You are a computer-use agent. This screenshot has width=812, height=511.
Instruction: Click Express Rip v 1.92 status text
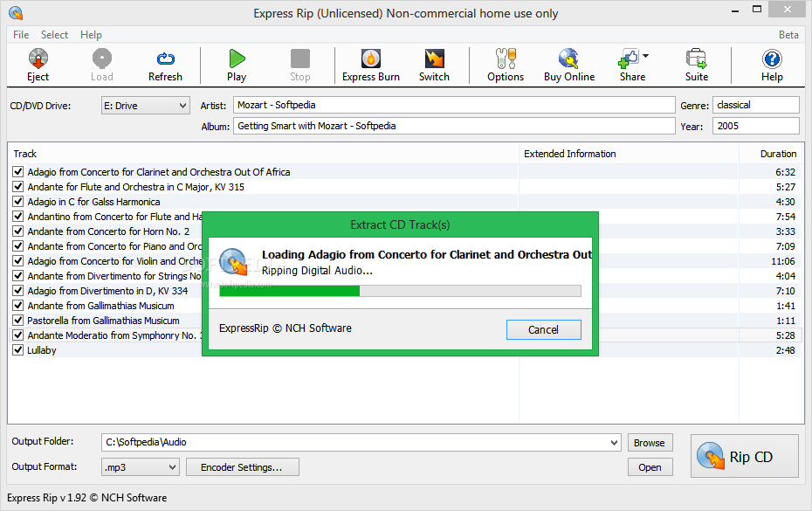click(87, 498)
